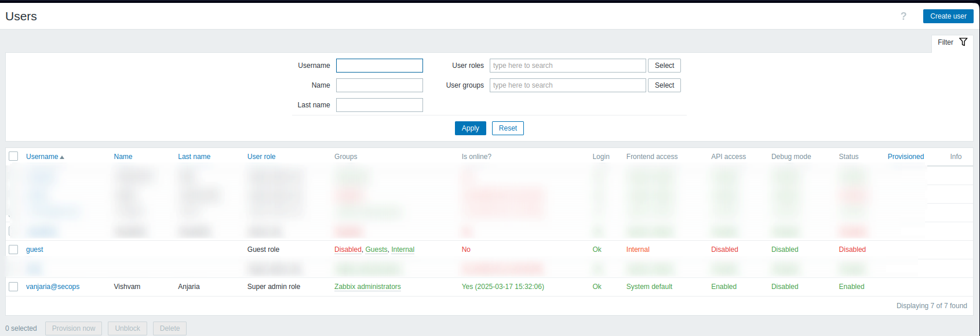This screenshot has height=336, width=980.
Task: Open Select button for User groups
Action: [x=664, y=85]
